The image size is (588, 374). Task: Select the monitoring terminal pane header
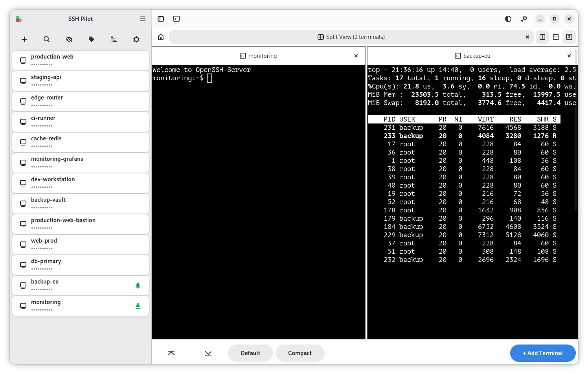258,56
